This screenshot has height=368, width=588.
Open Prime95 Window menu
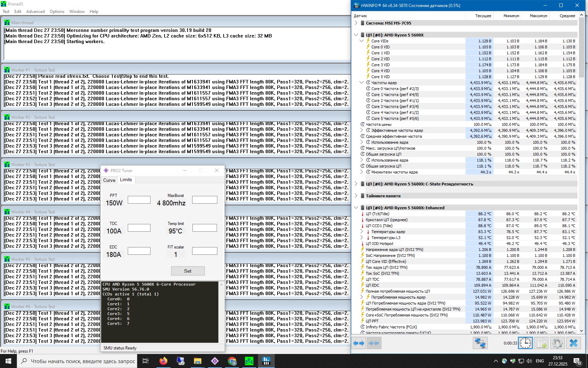click(77, 12)
